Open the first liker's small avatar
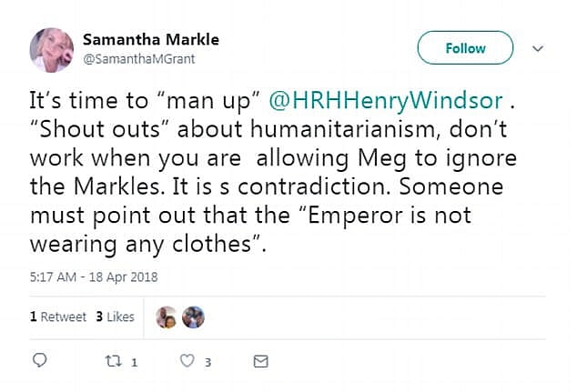Image resolution: width=577 pixels, height=392 pixels. (x=168, y=317)
